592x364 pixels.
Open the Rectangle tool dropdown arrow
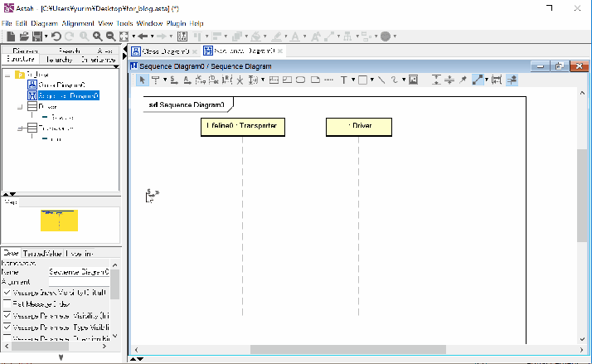tap(372, 80)
